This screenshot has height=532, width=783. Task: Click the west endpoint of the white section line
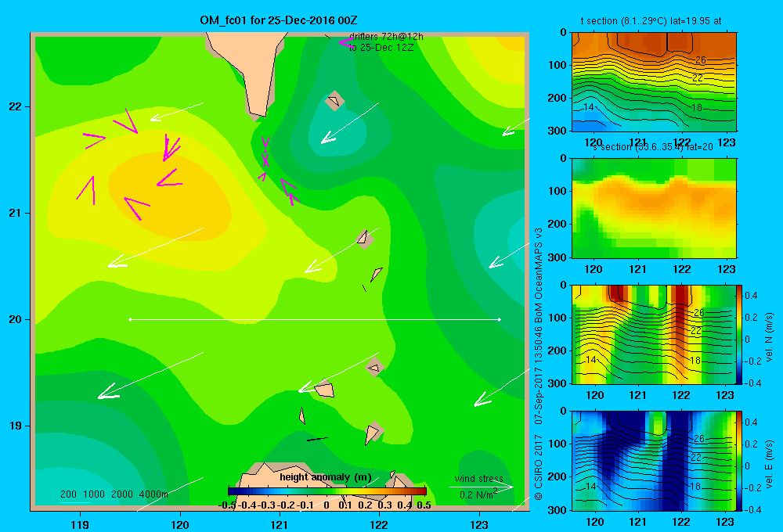point(130,319)
